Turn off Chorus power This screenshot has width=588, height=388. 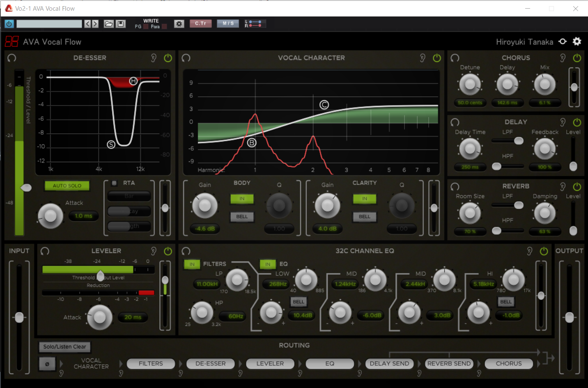(x=577, y=58)
